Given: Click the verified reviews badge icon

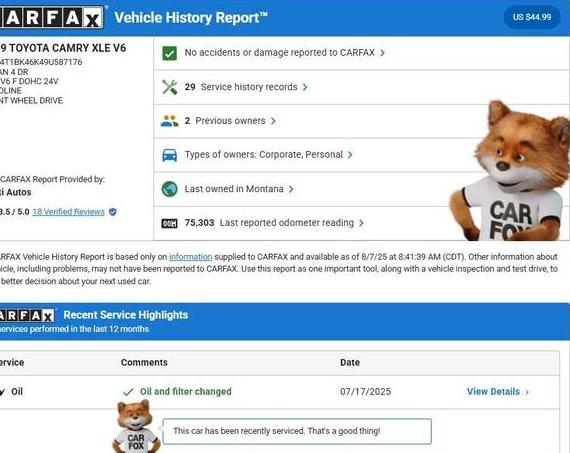Looking at the screenshot, I should click(113, 212).
